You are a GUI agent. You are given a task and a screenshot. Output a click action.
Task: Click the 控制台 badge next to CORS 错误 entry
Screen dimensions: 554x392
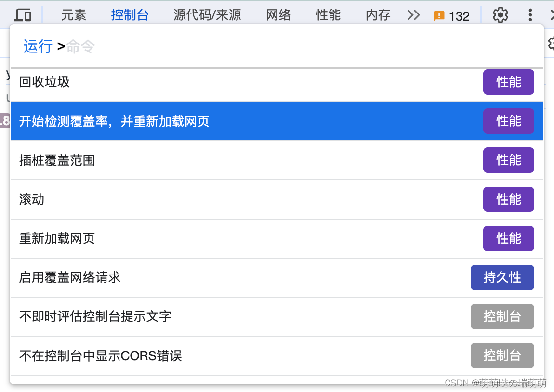[x=502, y=355]
